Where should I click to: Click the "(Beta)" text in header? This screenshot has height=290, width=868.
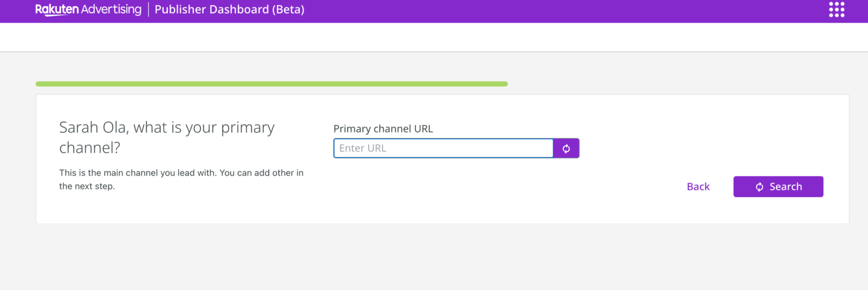click(288, 10)
